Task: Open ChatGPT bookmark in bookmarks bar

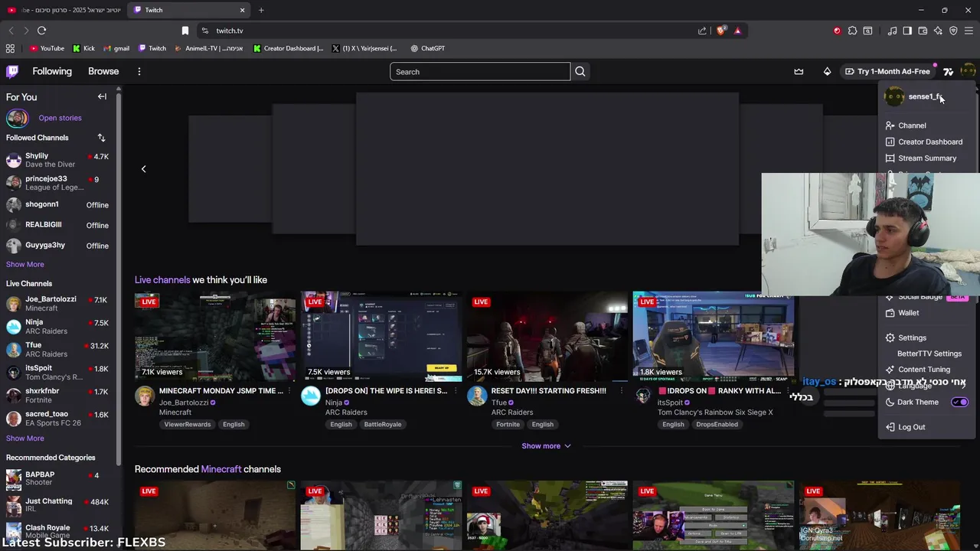Action: click(x=427, y=48)
